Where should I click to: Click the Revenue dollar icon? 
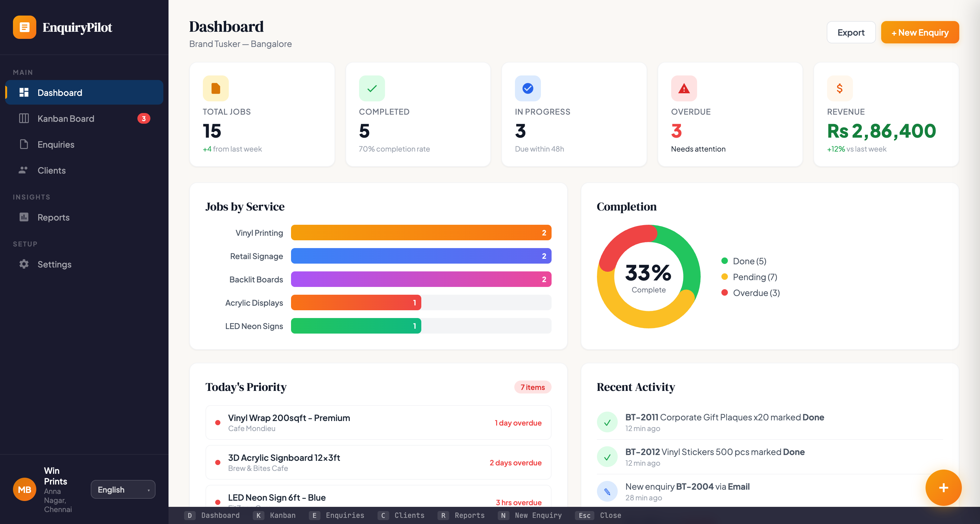[x=839, y=88]
